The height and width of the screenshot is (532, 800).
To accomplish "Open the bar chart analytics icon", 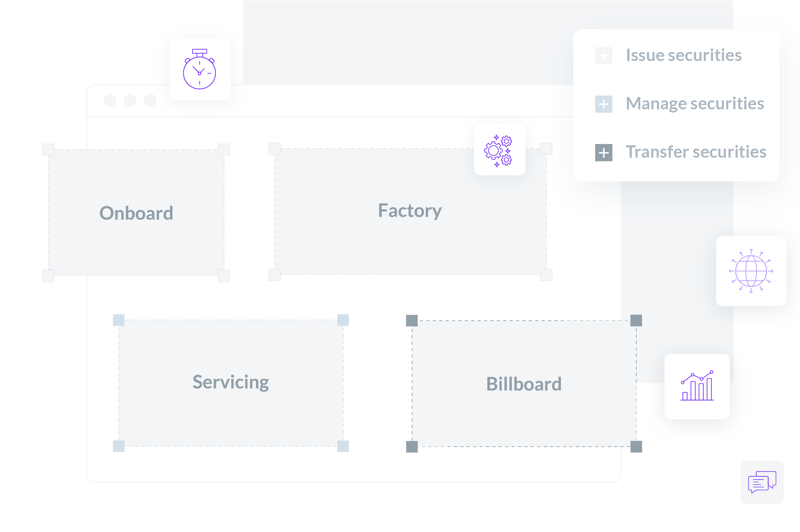I will click(x=697, y=386).
